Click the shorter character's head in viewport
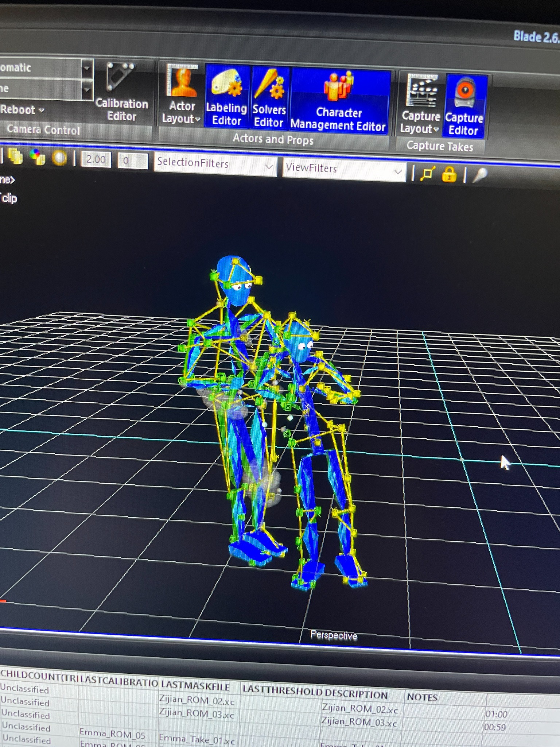560x747 pixels. click(299, 342)
